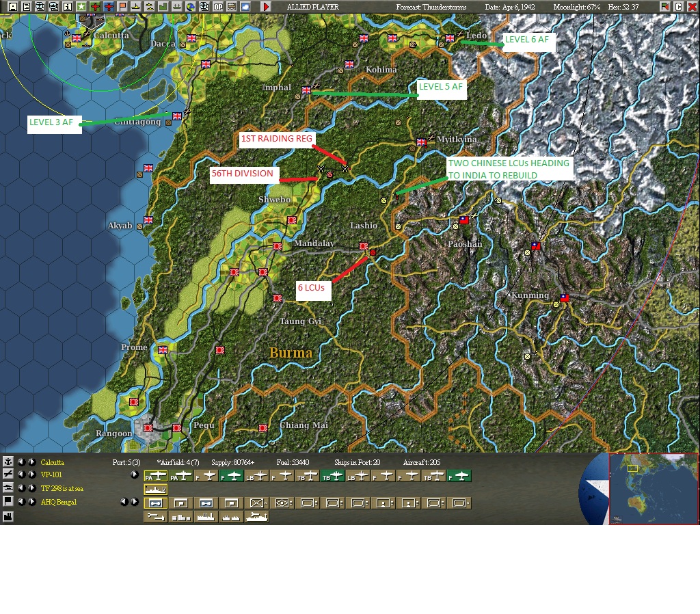This screenshot has height=614, width=700.
Task: Go to next base using Calcutta right arrow
Action: point(32,462)
